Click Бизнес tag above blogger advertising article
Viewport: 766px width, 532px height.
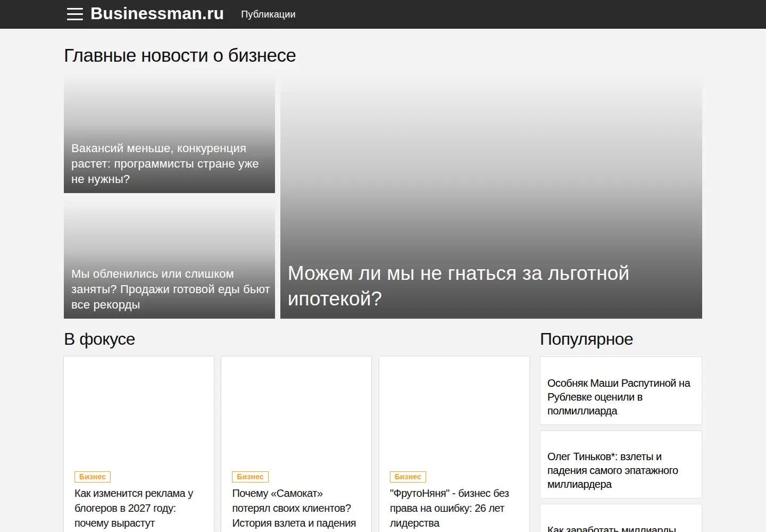pos(93,477)
